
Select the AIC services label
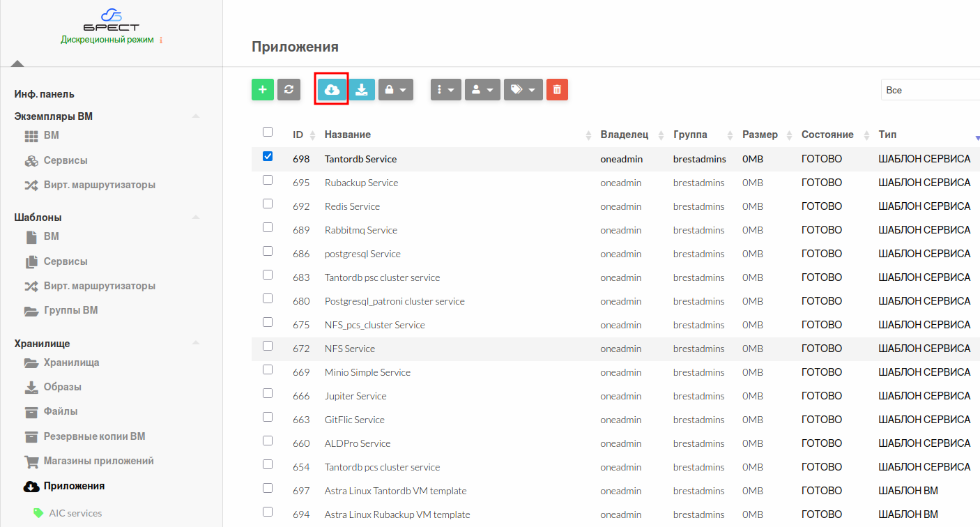pyautogui.click(x=75, y=513)
